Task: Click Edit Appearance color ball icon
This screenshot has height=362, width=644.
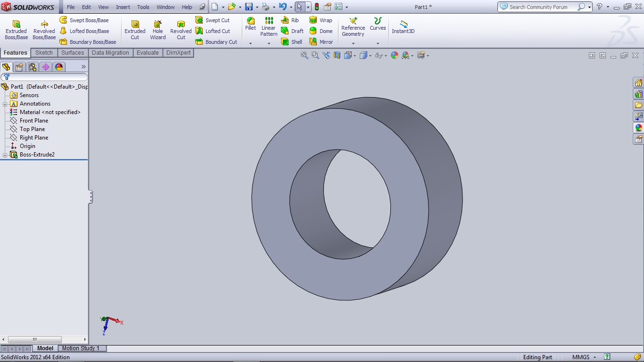Action: point(395,55)
